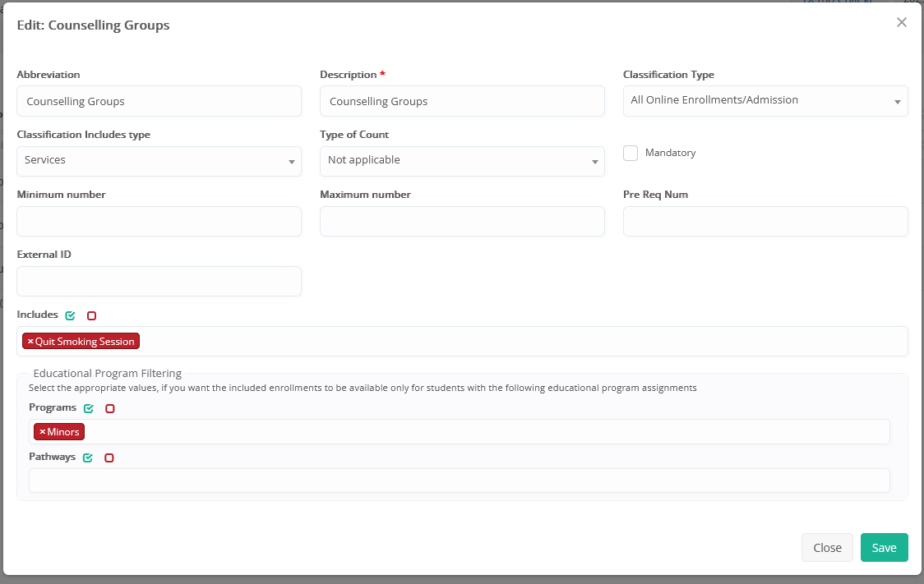This screenshot has height=584, width=924.
Task: Dismiss dialog with the X icon
Action: 901,23
